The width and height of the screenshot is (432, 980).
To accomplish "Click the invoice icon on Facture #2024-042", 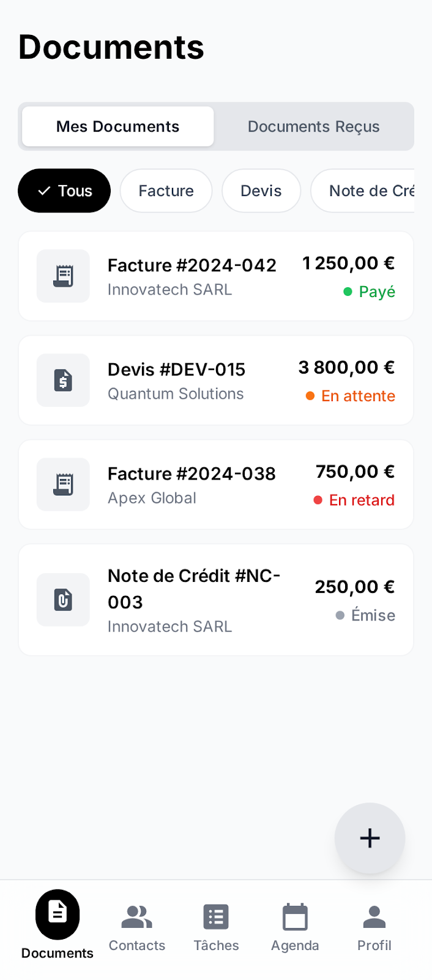I will 63,276.
